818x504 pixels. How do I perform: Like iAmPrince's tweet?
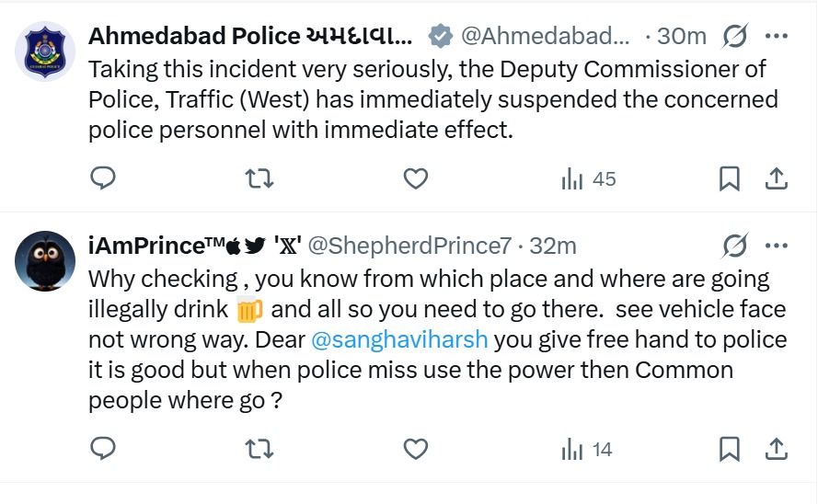tap(416, 449)
